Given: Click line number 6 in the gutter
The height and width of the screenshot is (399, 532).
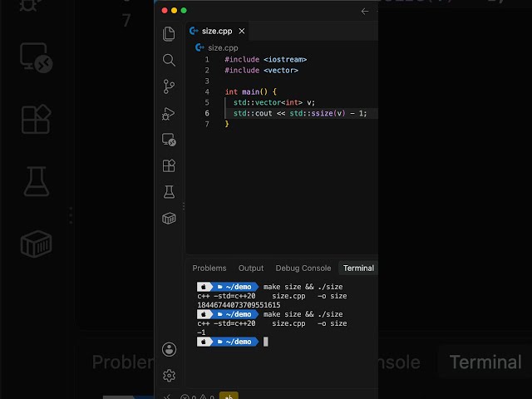Looking at the screenshot, I should pos(207,113).
